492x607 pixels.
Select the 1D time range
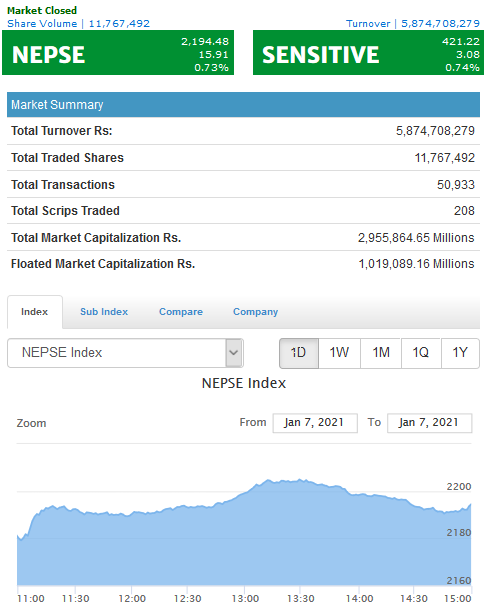(298, 353)
